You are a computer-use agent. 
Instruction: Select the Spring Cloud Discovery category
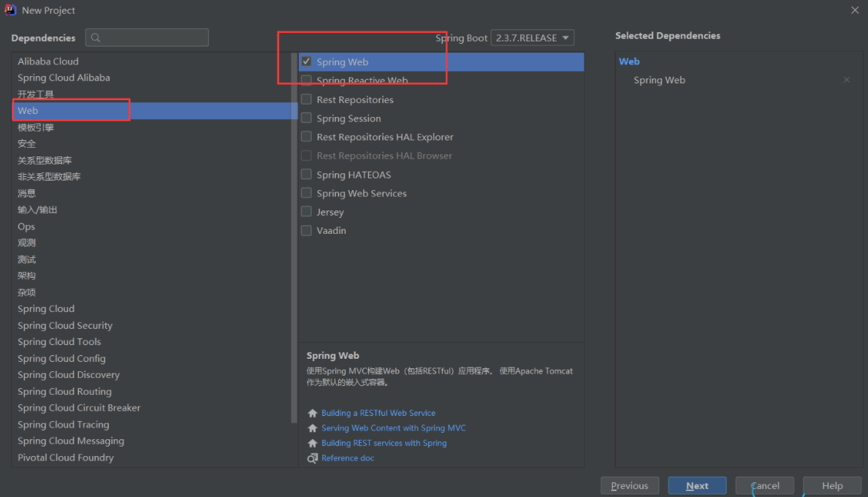[x=151, y=375]
